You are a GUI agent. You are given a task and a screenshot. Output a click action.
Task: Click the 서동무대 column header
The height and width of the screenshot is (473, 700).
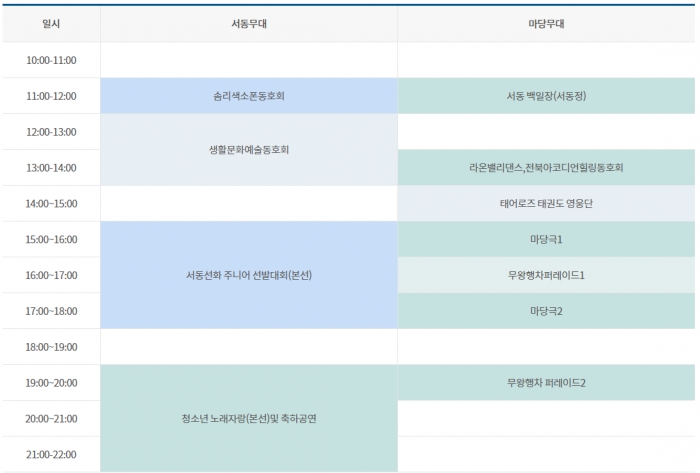tap(248, 24)
